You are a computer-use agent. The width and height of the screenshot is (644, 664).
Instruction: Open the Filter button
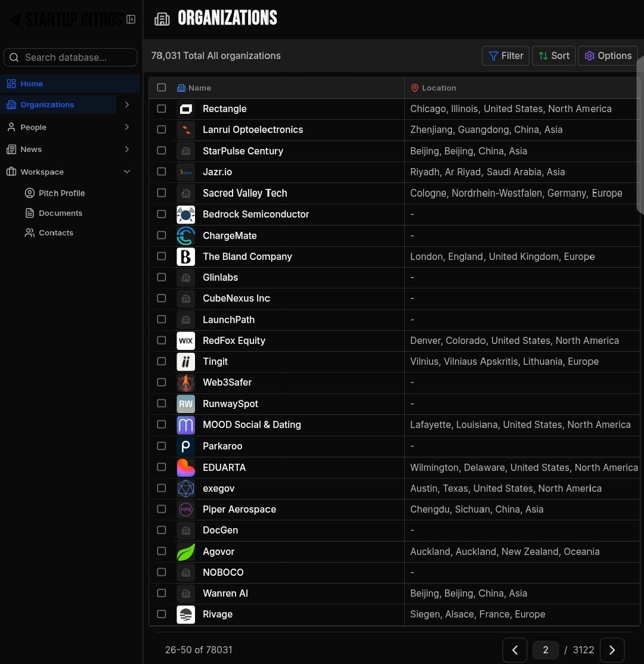(506, 55)
